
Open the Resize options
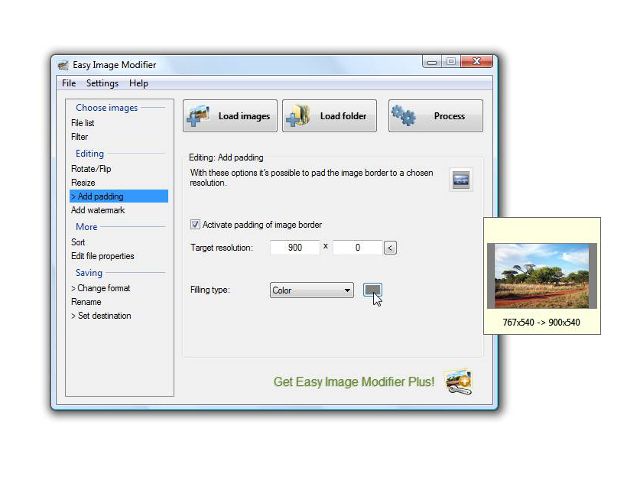[83, 183]
